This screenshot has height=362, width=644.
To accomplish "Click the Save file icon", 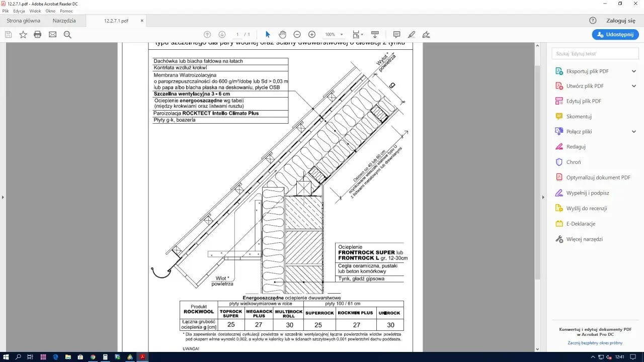I will pyautogui.click(x=8, y=35).
